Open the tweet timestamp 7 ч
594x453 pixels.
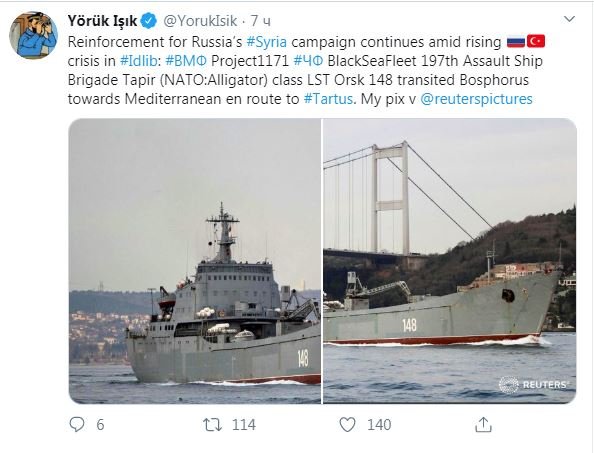pyautogui.click(x=260, y=21)
